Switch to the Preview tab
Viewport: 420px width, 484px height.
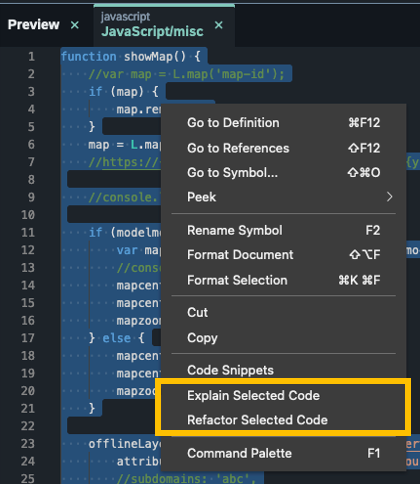pos(34,25)
